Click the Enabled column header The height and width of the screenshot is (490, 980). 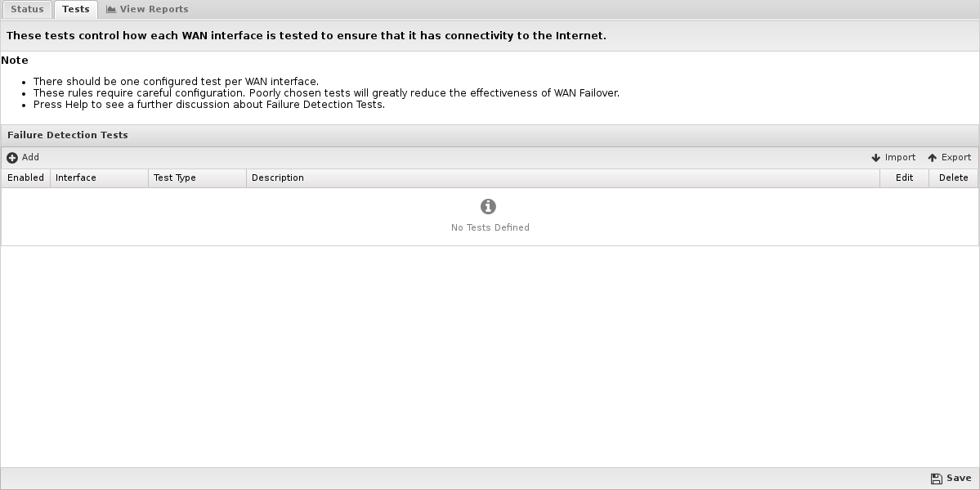25,178
